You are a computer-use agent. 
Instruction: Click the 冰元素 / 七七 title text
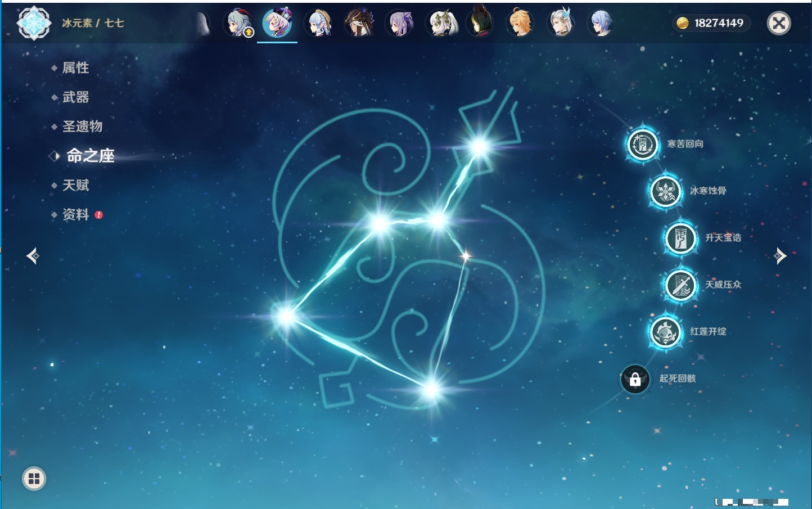(93, 23)
